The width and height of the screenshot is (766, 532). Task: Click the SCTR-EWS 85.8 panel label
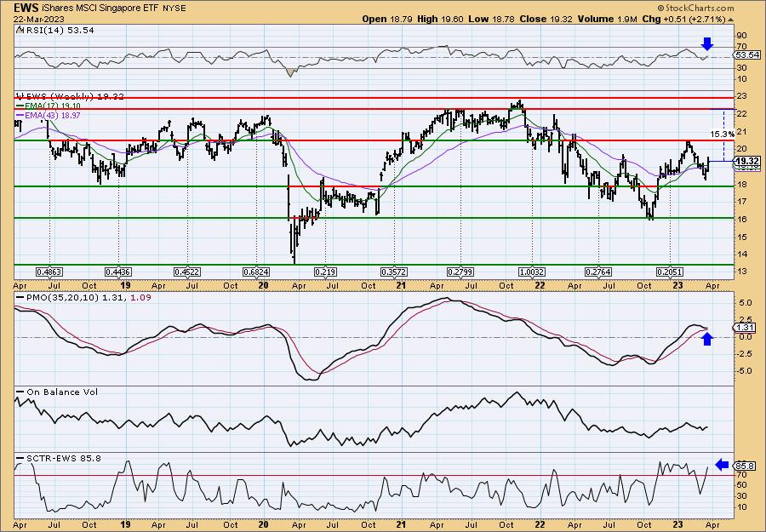[59, 458]
